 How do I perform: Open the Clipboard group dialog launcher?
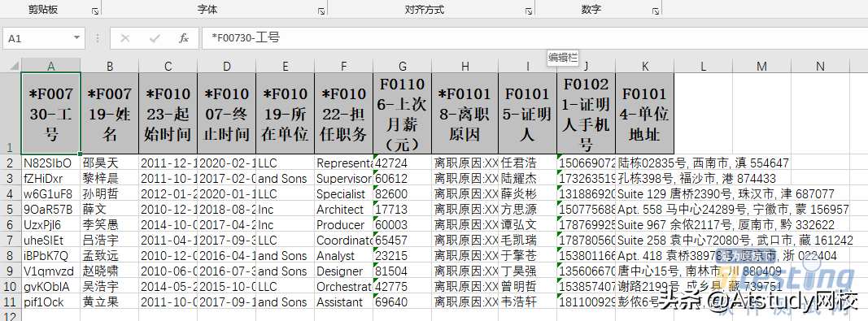click(x=94, y=11)
